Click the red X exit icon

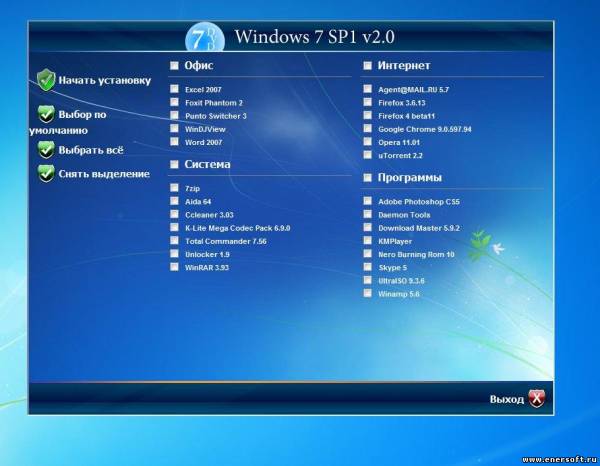click(x=536, y=399)
